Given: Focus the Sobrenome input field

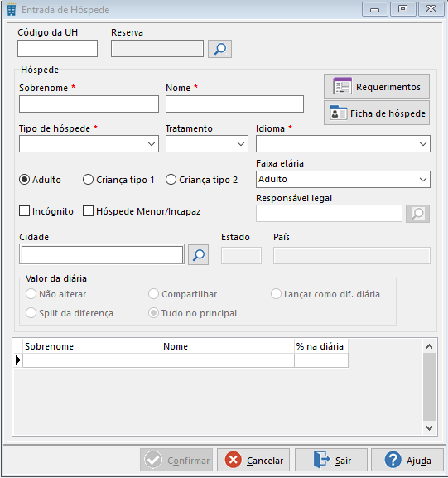Looking at the screenshot, I should click(89, 104).
